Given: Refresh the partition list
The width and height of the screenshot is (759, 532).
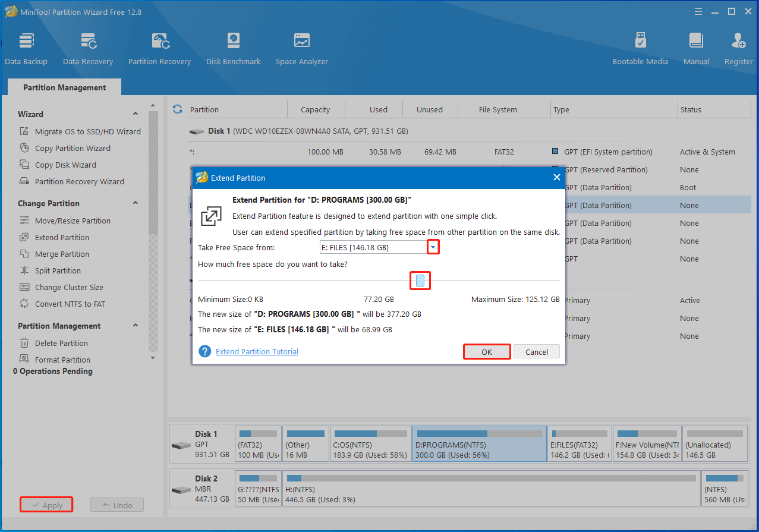Looking at the screenshot, I should pyautogui.click(x=177, y=109).
